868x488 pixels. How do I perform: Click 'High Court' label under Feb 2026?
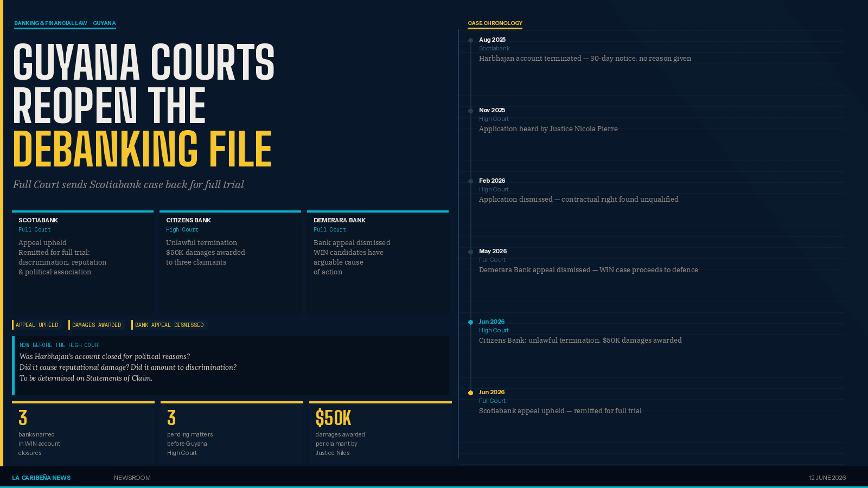(x=494, y=190)
